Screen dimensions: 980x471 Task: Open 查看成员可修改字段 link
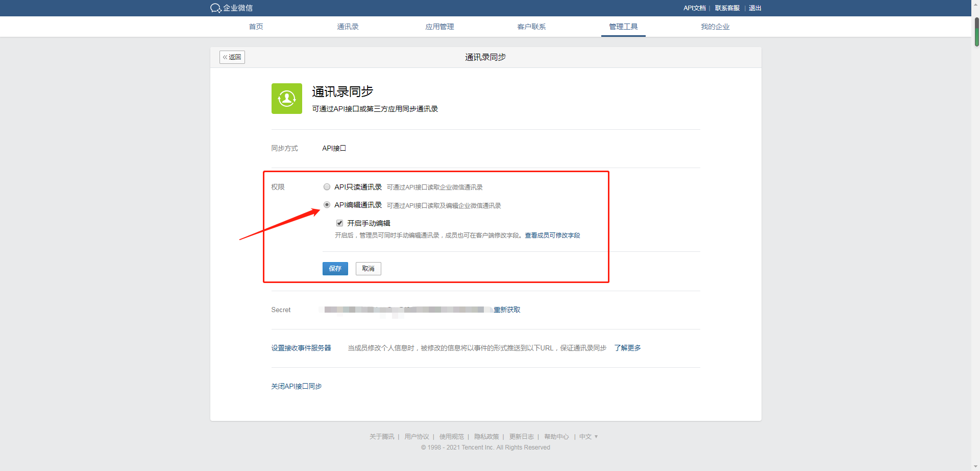pyautogui.click(x=552, y=235)
